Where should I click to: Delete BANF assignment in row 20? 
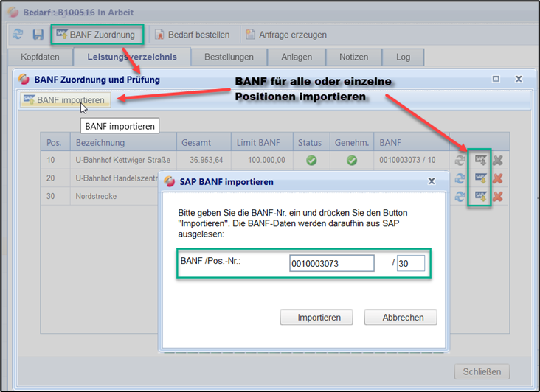pyautogui.click(x=498, y=178)
